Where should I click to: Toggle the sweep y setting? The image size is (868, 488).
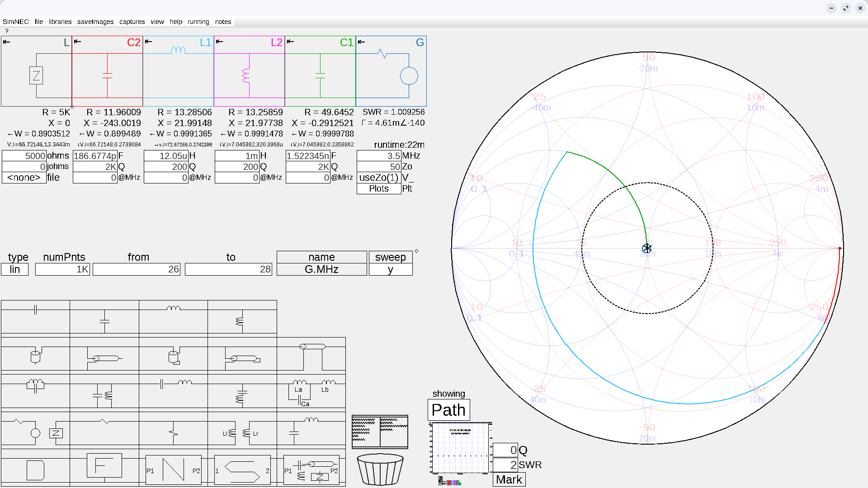[391, 269]
